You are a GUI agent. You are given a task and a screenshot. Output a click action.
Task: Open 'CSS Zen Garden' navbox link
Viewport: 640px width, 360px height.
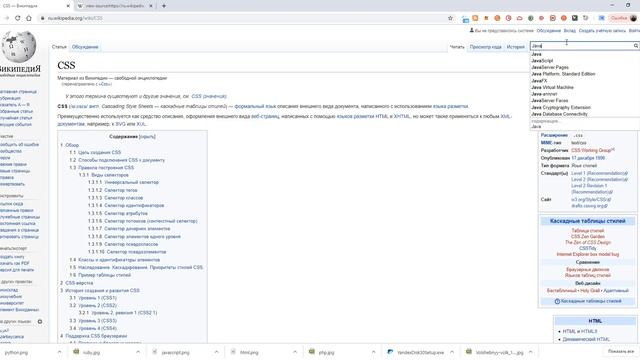tap(587, 237)
